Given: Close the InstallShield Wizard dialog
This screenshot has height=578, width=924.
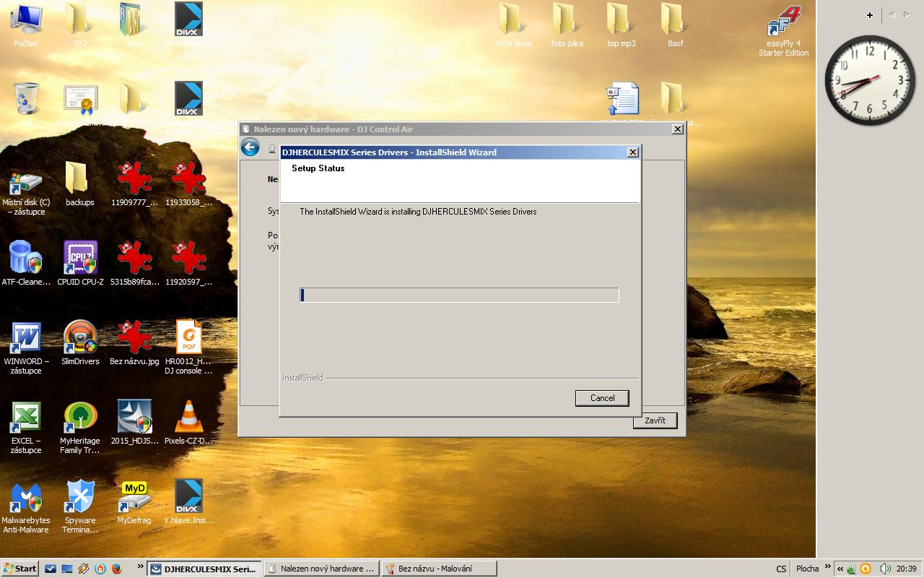Looking at the screenshot, I should click(633, 152).
